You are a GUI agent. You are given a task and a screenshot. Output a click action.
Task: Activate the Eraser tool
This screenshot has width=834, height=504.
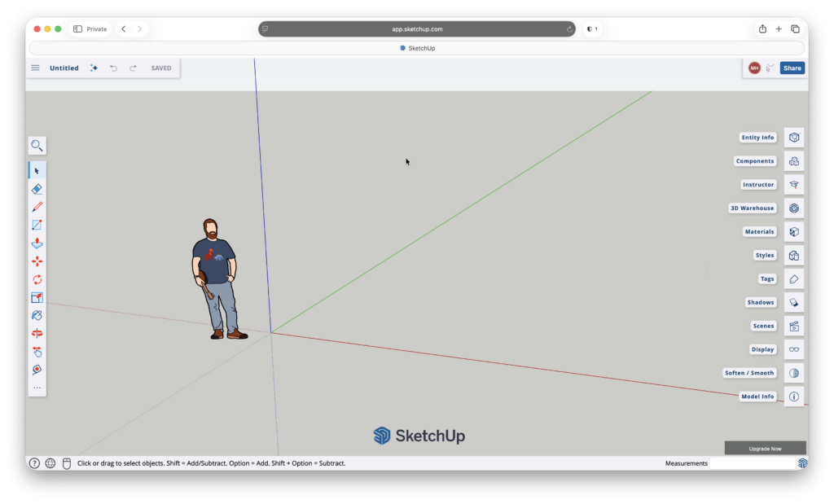point(37,189)
